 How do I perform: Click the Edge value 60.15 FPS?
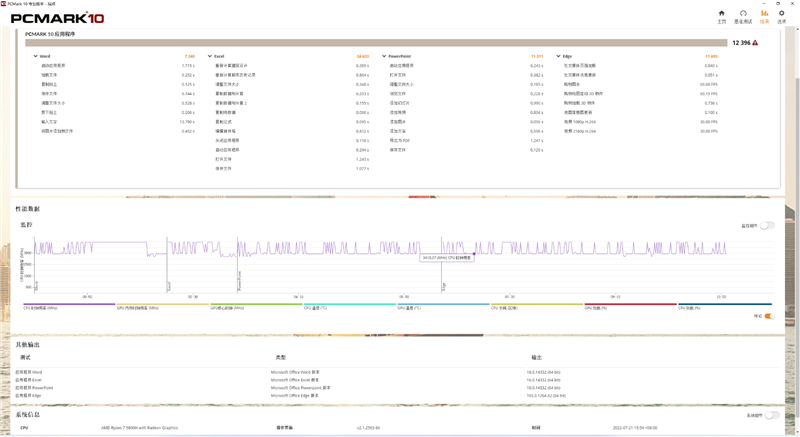tap(709, 94)
